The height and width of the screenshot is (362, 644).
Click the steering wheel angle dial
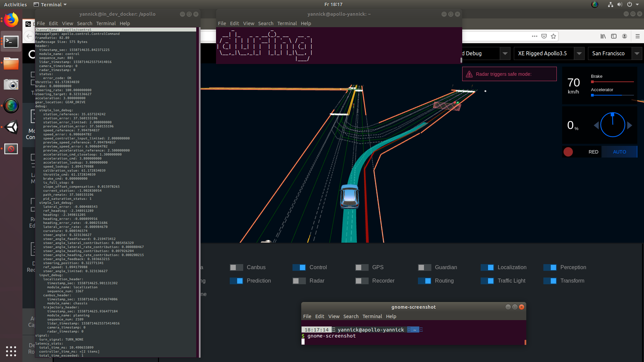[613, 125]
